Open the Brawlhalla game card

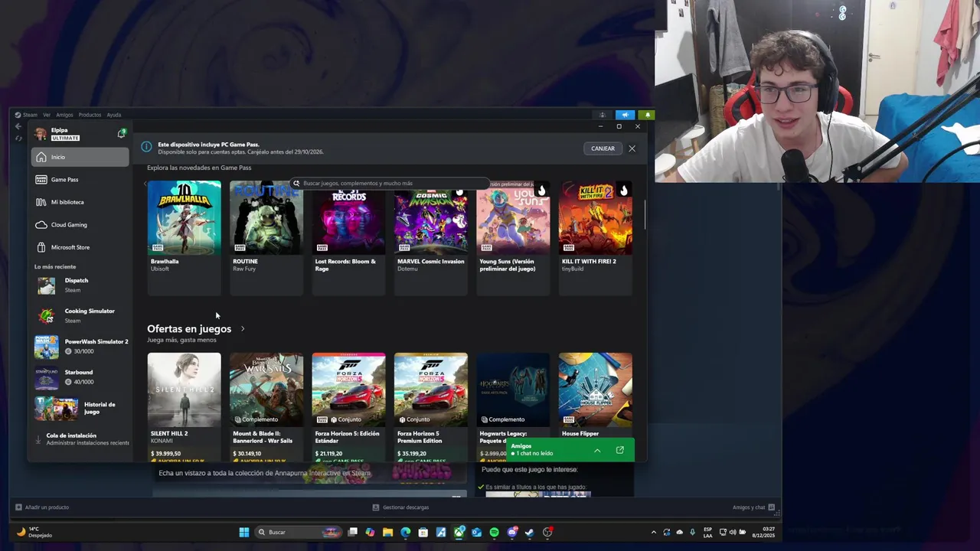tap(184, 237)
